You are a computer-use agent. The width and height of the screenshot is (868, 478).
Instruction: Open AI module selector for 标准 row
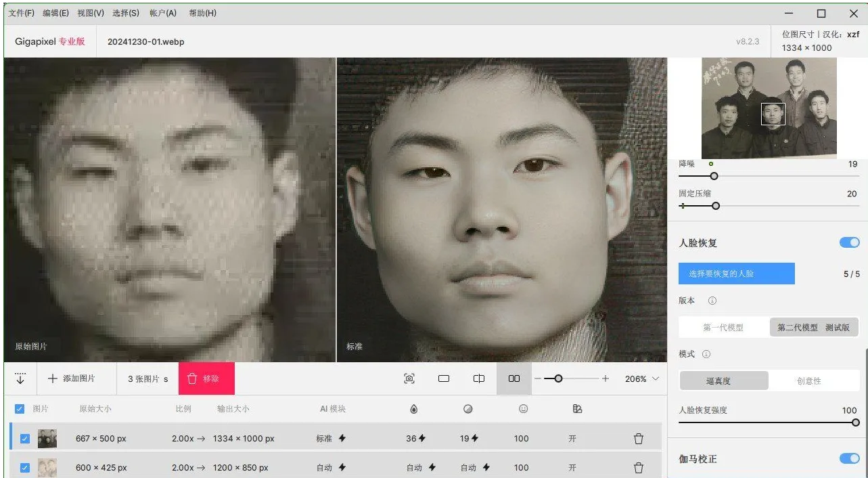(331, 439)
